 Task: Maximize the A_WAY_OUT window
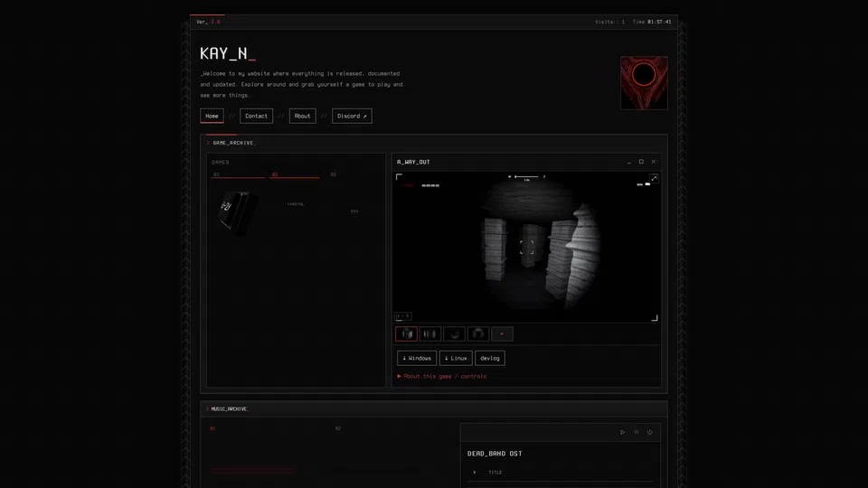(641, 162)
